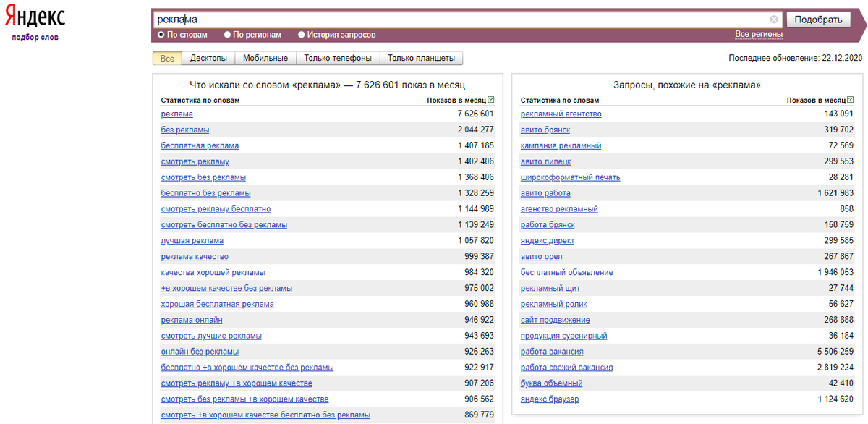This screenshot has height=424, width=868.
Task: Select the По регионам radio button
Action: [228, 34]
